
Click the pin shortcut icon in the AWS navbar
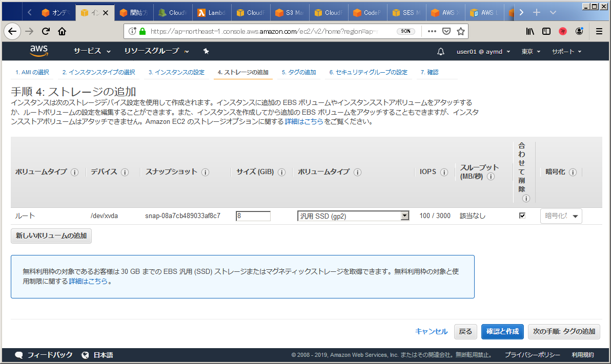click(206, 51)
